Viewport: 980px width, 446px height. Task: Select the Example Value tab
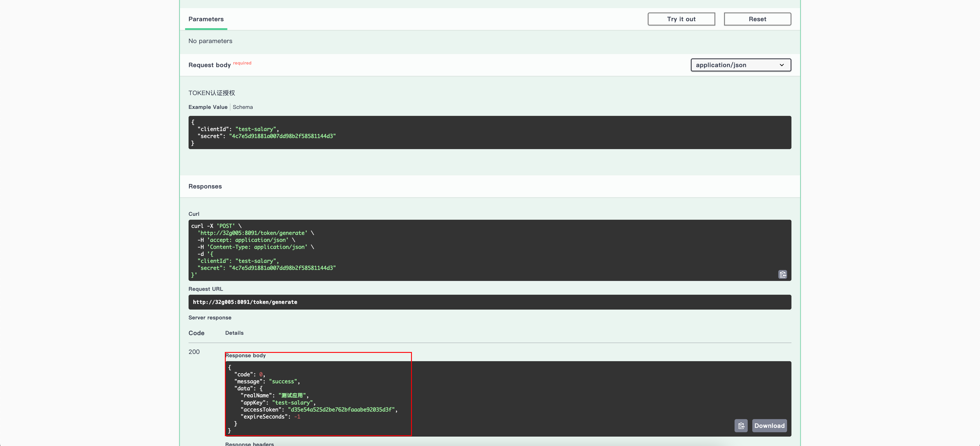click(208, 107)
